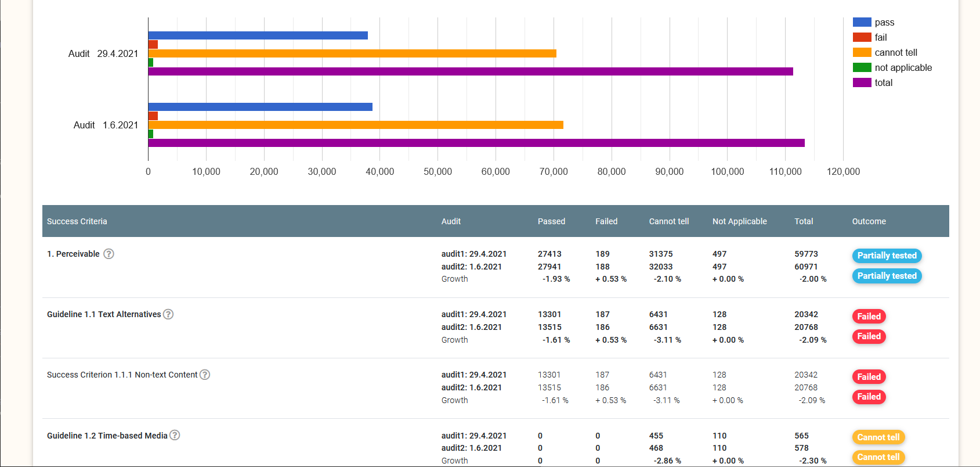Screen dimensions: 980x467
Task: Click Perceivable total growth -2.00 %
Action: point(813,279)
